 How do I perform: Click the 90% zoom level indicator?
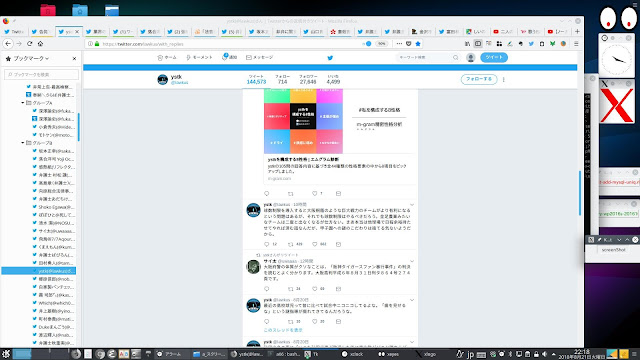coord(382,44)
